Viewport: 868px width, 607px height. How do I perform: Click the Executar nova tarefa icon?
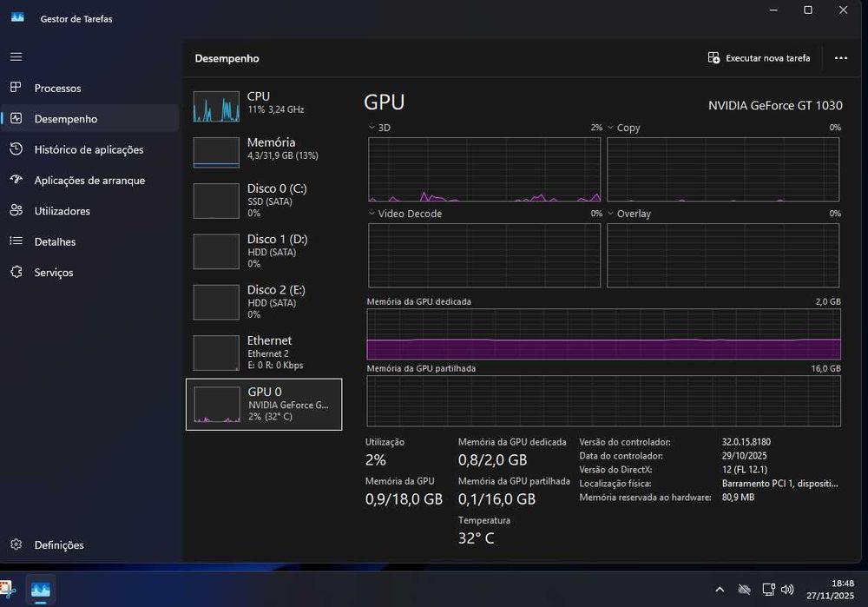click(713, 57)
